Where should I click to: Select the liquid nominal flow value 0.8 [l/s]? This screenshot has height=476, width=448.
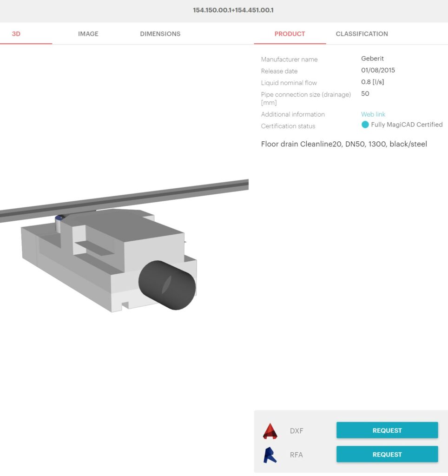[372, 82]
